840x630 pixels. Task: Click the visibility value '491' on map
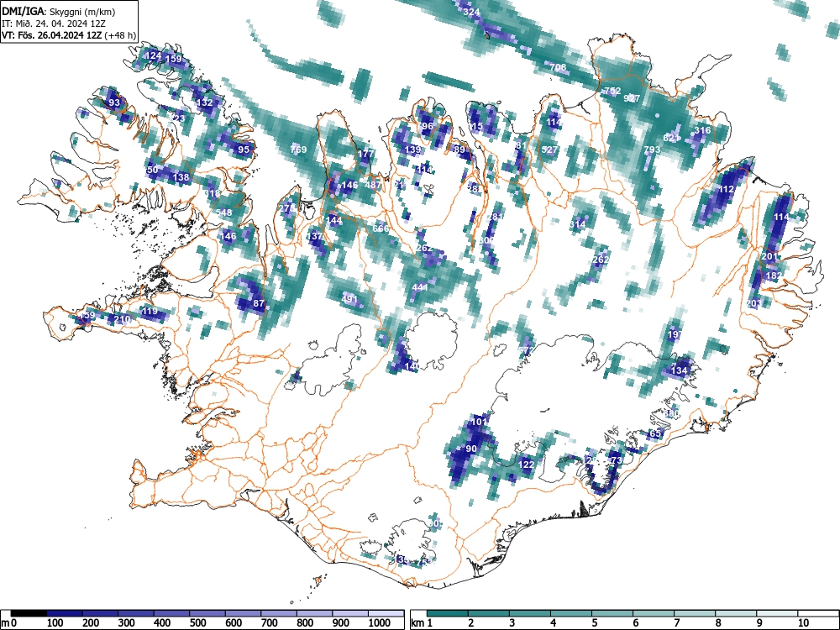(349, 299)
